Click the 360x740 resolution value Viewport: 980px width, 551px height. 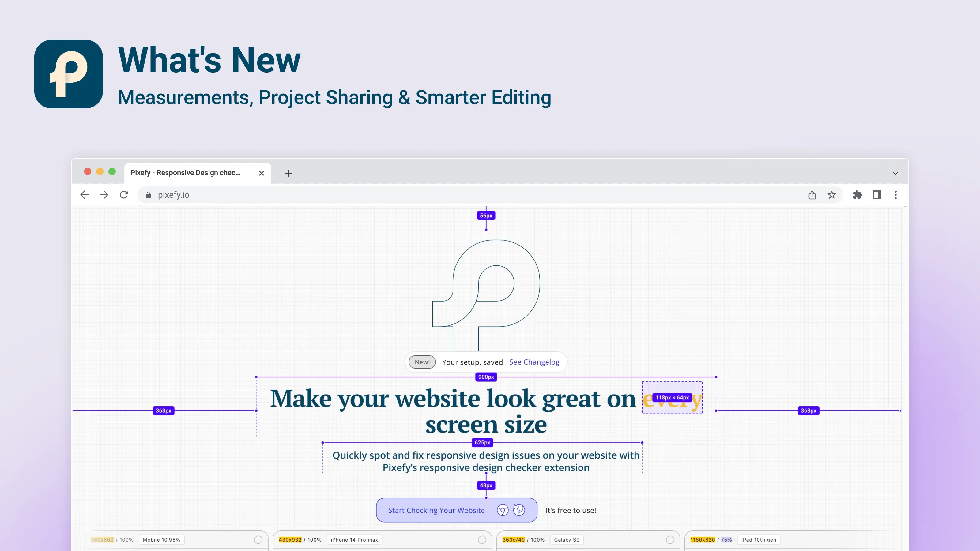[x=514, y=540]
